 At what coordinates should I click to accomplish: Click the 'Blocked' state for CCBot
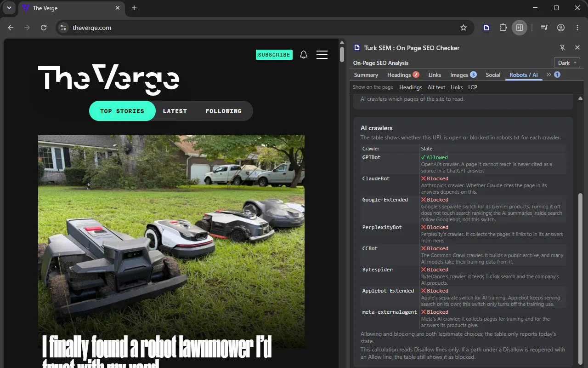435,248
